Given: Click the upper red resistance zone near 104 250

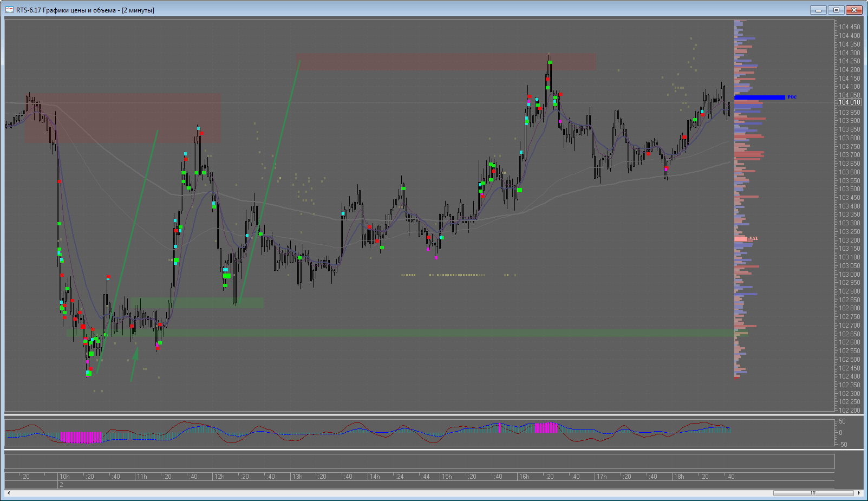Looking at the screenshot, I should tap(446, 61).
